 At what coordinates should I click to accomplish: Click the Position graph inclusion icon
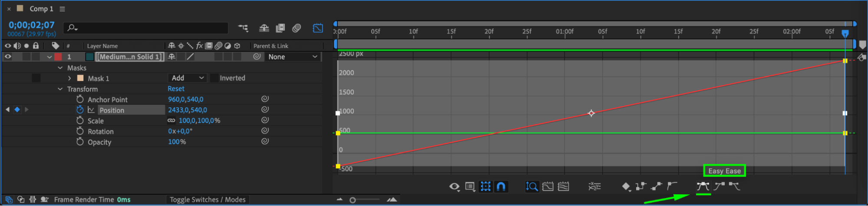(91, 110)
